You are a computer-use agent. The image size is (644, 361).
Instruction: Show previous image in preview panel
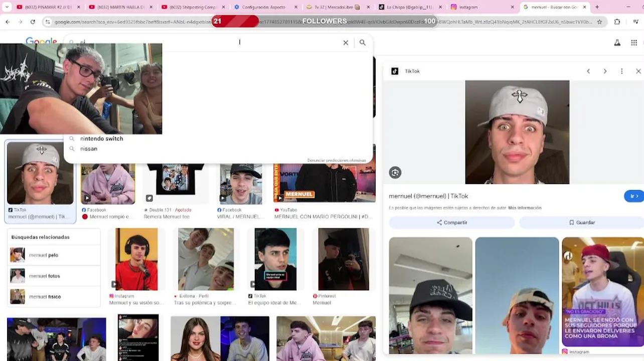588,71
